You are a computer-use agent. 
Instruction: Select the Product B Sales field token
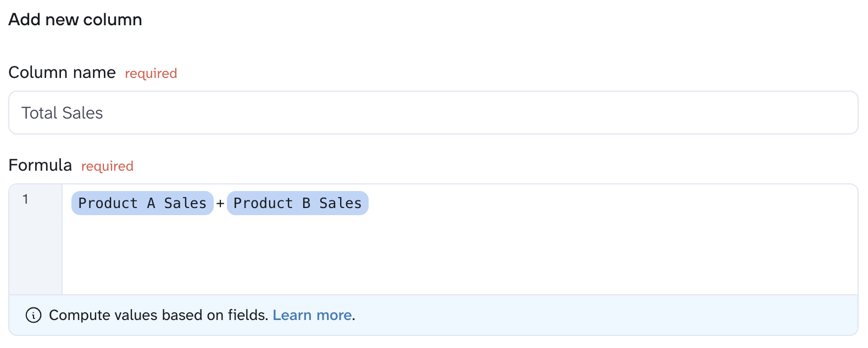pos(298,203)
